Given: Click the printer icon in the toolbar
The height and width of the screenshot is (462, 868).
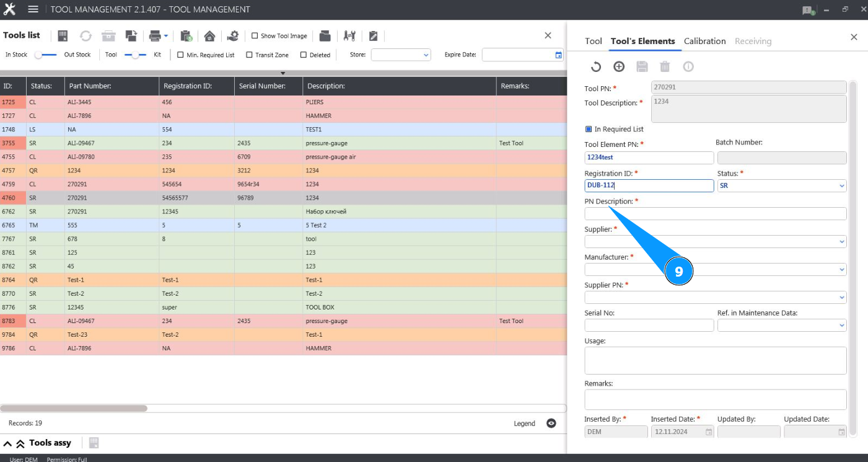Looking at the screenshot, I should coord(156,36).
